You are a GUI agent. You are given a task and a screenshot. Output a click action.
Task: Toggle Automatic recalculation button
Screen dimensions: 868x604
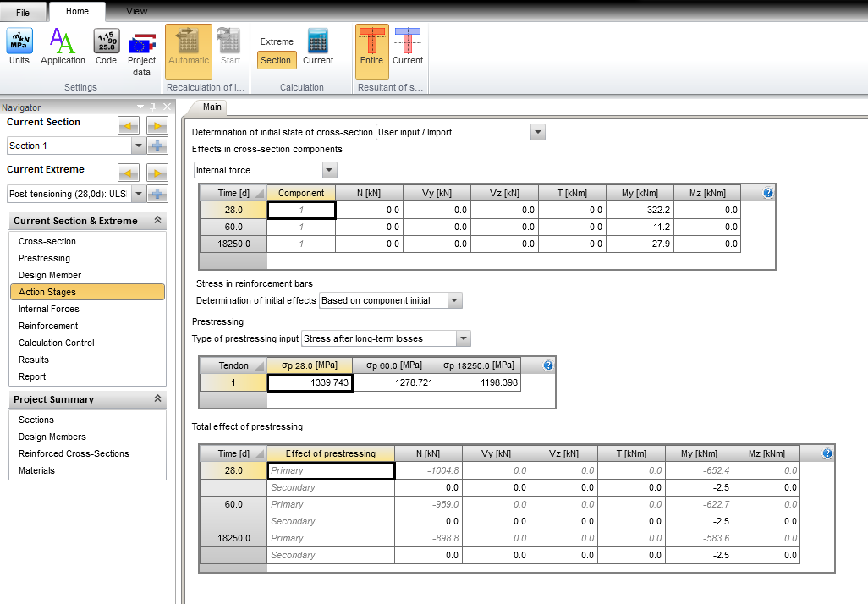(189, 47)
